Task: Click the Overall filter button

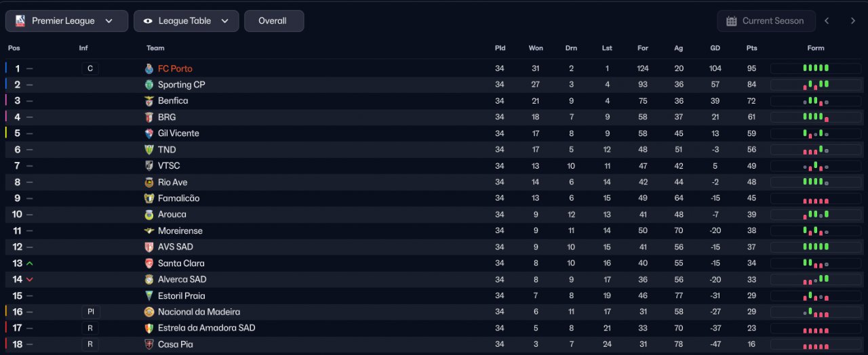Action: (x=273, y=21)
